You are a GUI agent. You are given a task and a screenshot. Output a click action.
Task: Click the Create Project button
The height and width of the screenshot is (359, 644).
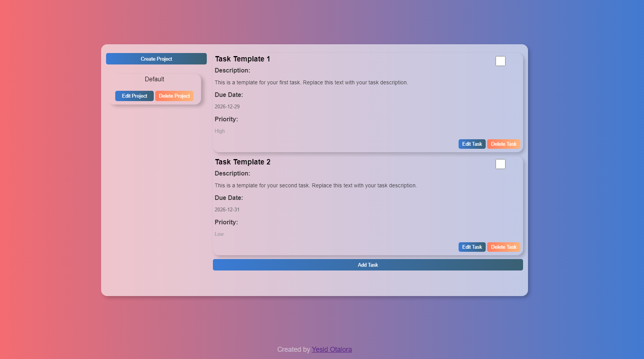[x=156, y=59]
